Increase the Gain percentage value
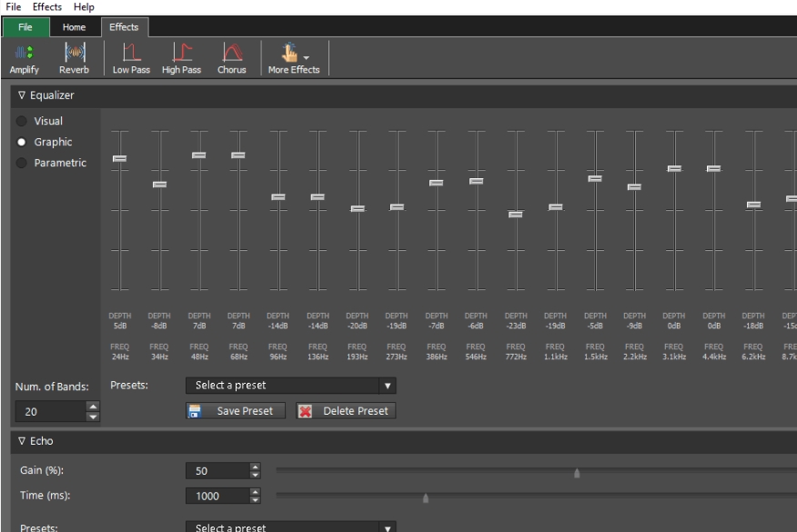 [x=255, y=467]
